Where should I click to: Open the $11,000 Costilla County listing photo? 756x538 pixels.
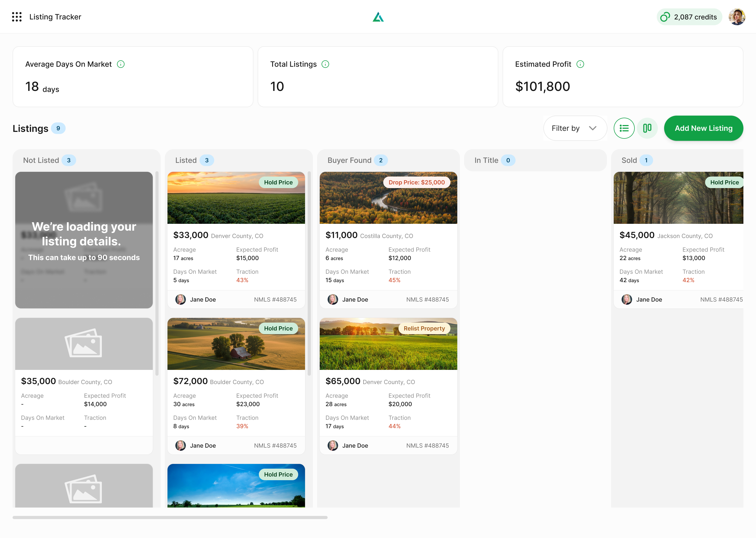click(388, 198)
